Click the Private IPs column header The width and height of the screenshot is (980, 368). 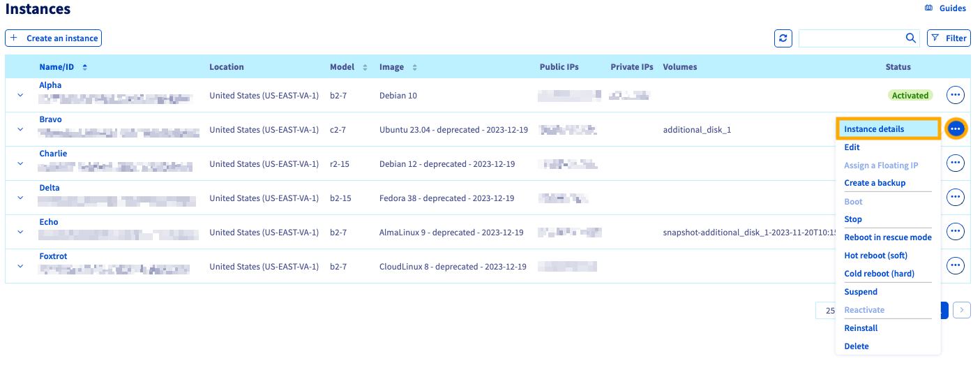coord(632,67)
